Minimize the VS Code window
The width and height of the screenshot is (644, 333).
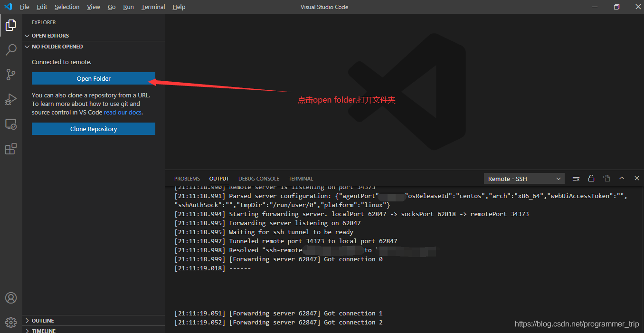[x=594, y=7]
